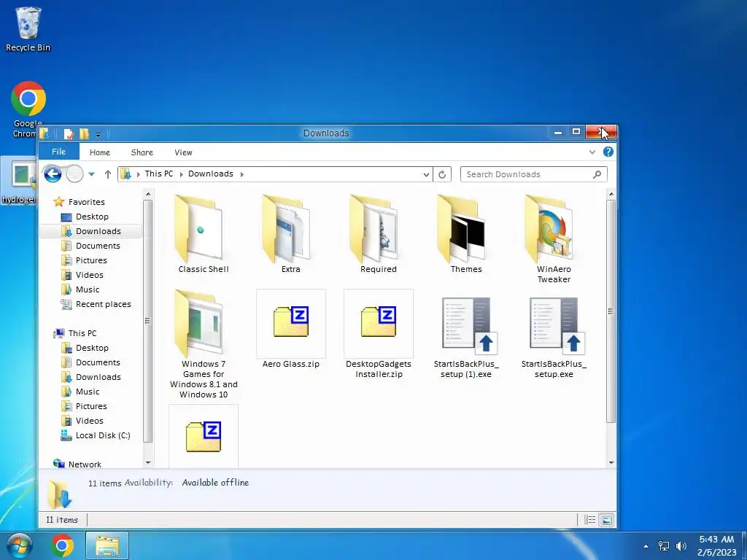This screenshot has width=747, height=560.
Task: Select Windows 7 Games for Windows folder
Action: click(204, 344)
